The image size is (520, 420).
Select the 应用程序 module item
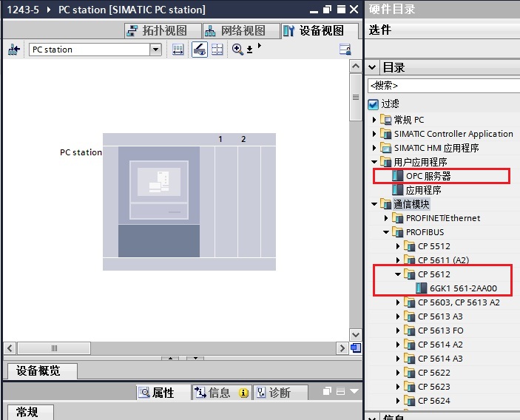click(423, 190)
